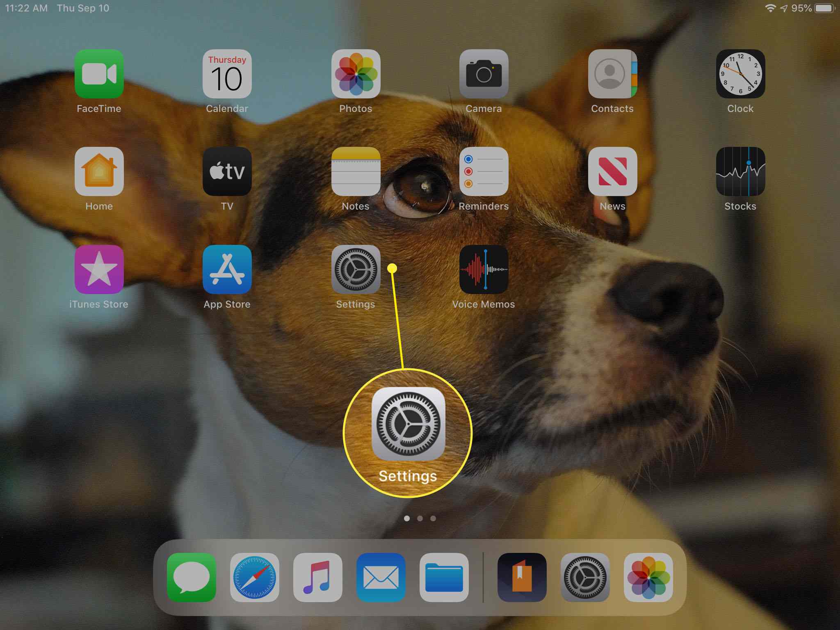Open the FaceTime app
840x630 pixels.
(x=99, y=74)
